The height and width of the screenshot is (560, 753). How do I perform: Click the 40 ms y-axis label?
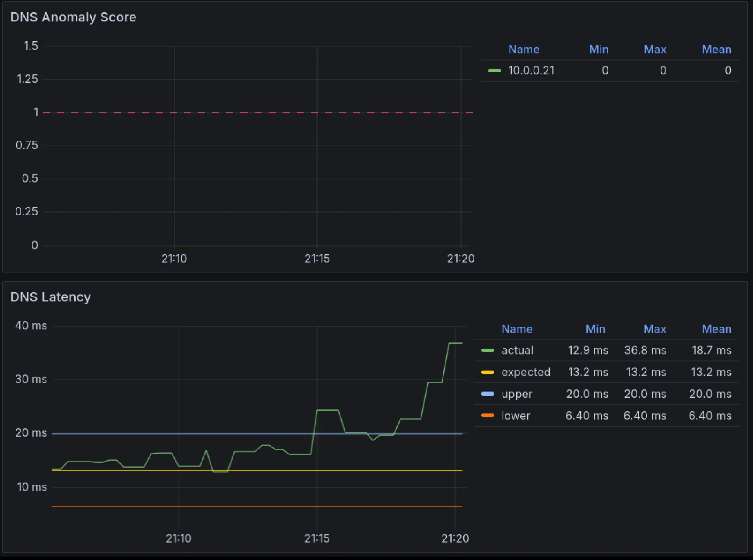coord(31,325)
